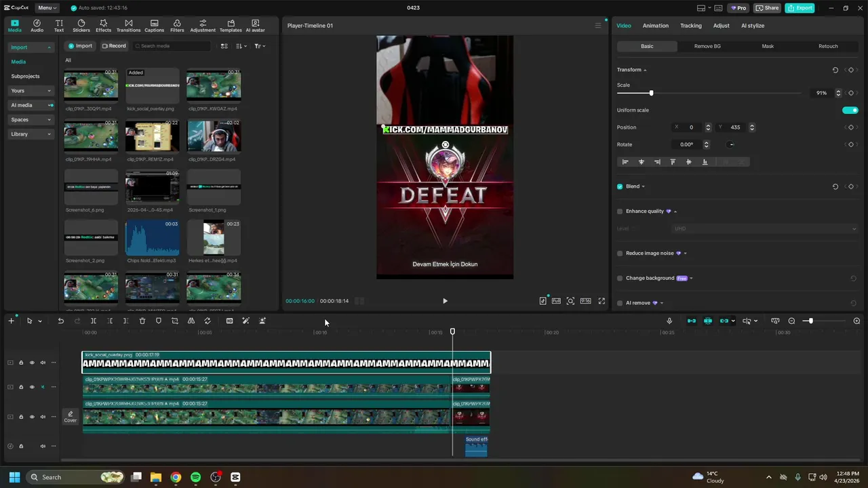
Task: Open the selection tool dropdown arrow in timeline
Action: pos(39,321)
